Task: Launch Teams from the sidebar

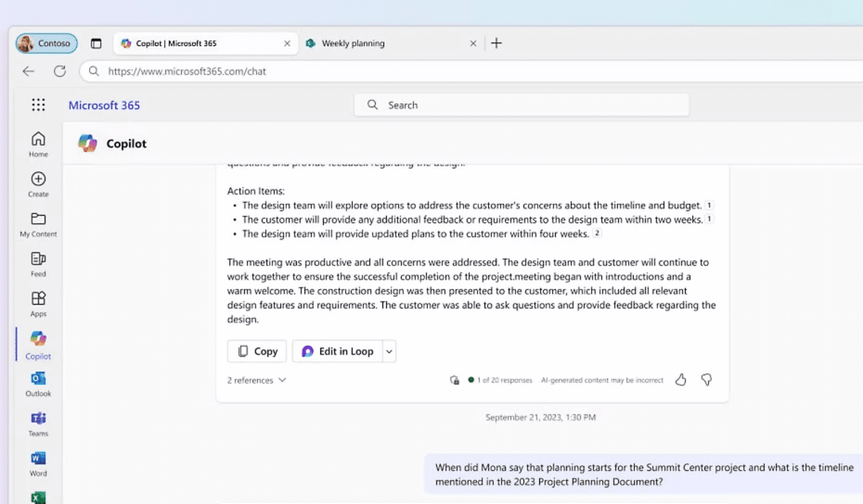Action: pyautogui.click(x=38, y=424)
